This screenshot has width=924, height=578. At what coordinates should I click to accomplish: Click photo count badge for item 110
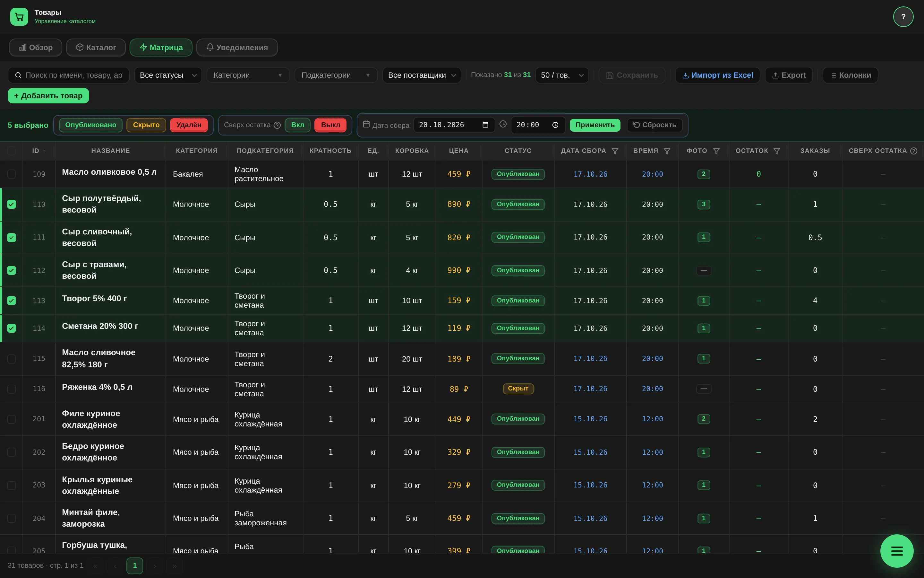coord(703,204)
